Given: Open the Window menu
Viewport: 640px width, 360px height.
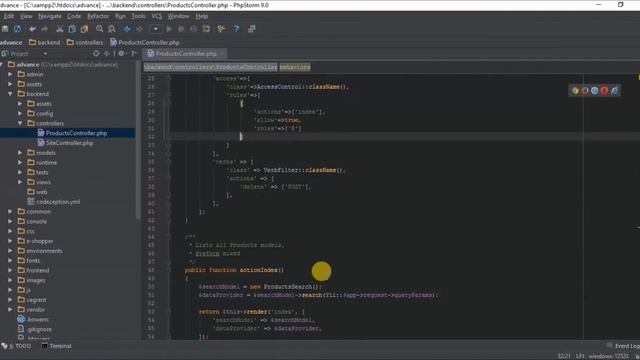Looking at the screenshot, I should pos(178,16).
